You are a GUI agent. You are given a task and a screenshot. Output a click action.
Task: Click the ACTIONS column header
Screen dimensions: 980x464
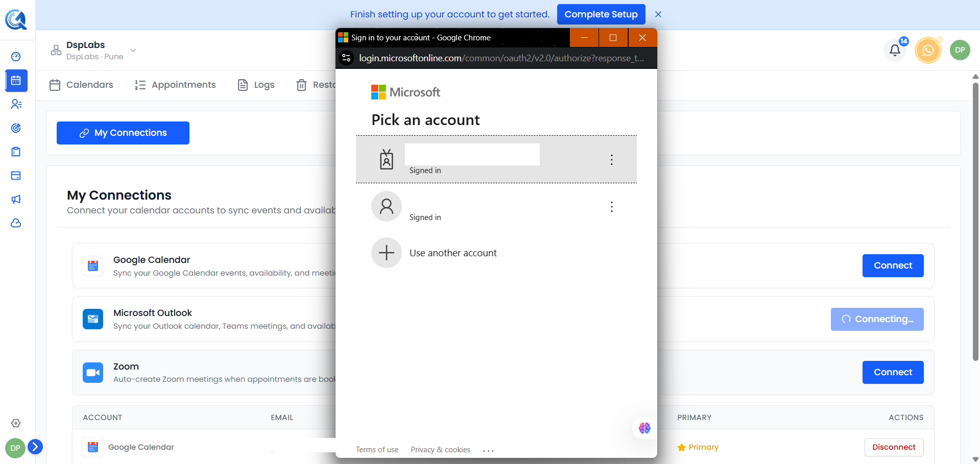click(906, 418)
